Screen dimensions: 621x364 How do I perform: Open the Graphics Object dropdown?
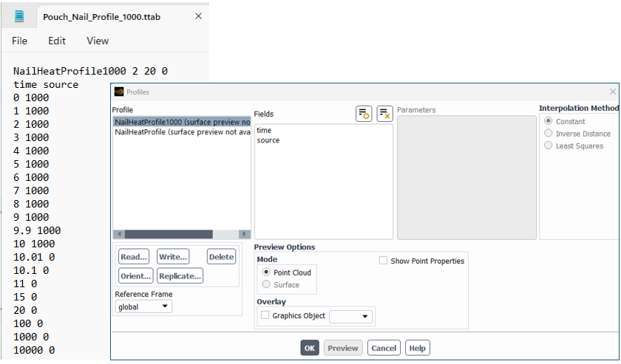click(x=351, y=316)
